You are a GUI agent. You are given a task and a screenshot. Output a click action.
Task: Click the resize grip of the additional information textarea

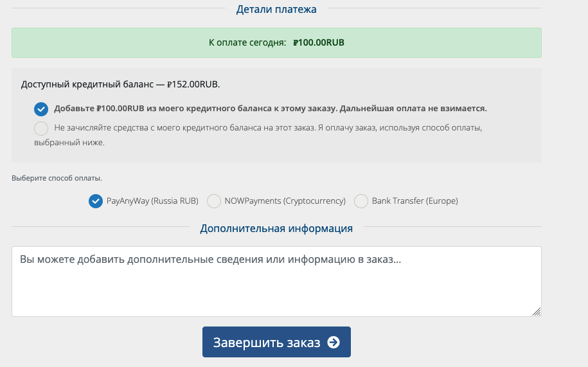tap(537, 312)
